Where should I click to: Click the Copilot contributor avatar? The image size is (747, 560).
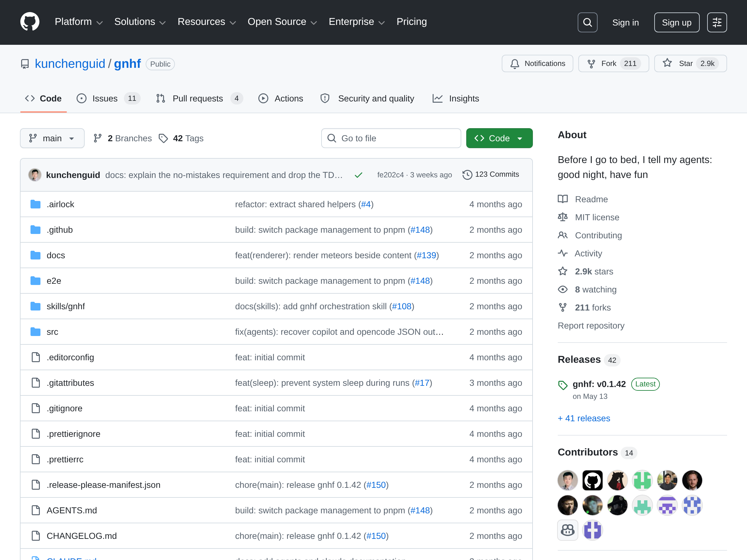point(567,530)
